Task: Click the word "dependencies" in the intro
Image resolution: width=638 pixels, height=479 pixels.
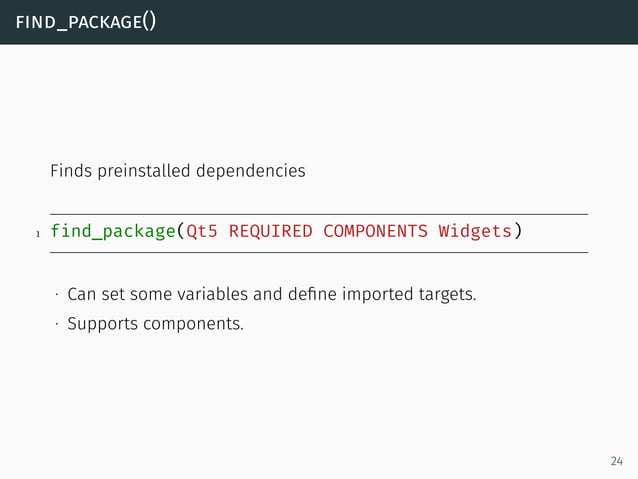Action: point(255,171)
